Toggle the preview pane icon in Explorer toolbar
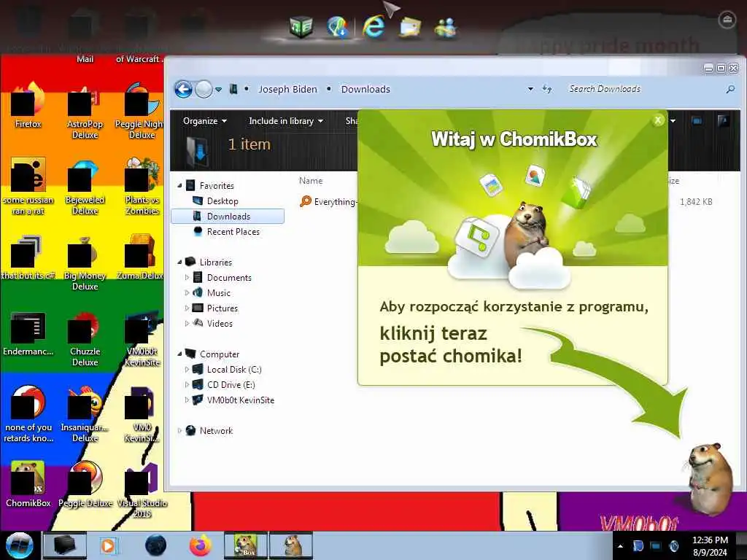747x560 pixels. click(x=697, y=121)
